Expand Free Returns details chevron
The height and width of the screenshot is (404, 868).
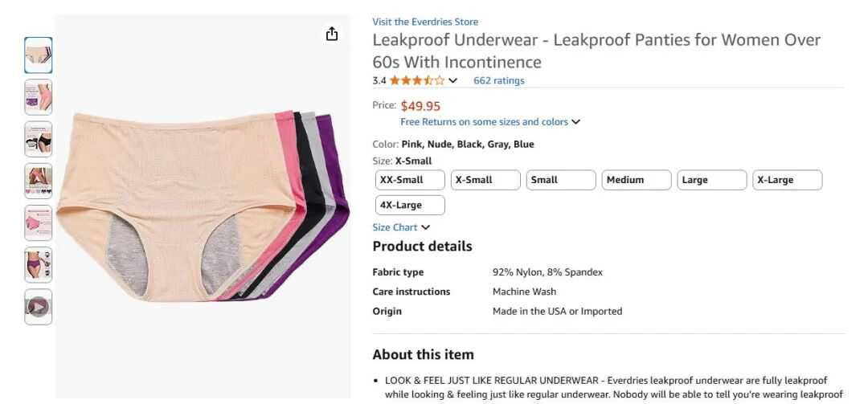pyautogui.click(x=575, y=122)
